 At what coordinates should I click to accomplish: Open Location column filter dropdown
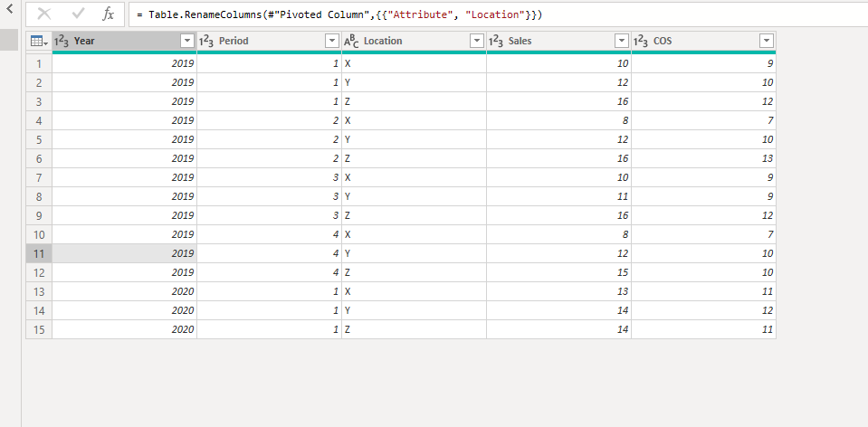pyautogui.click(x=477, y=41)
